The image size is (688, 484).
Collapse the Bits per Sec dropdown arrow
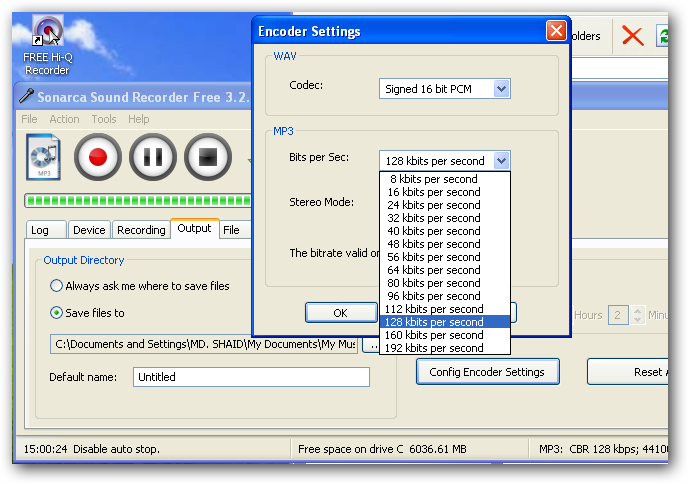[x=501, y=161]
